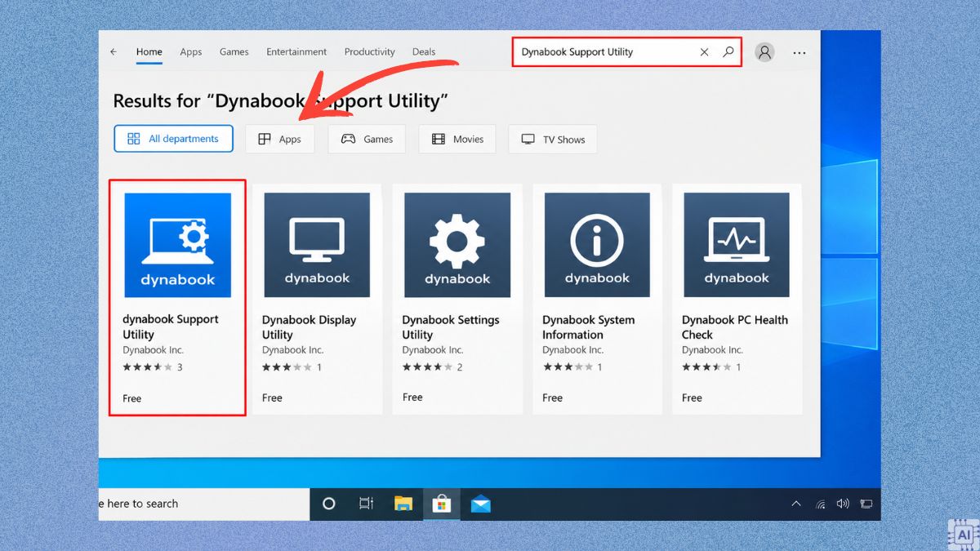Click the taskbar search box

point(204,504)
